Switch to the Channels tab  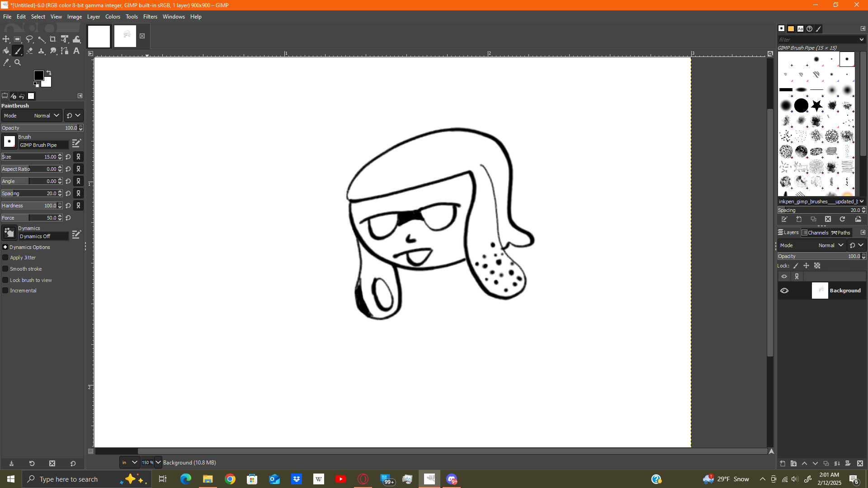point(815,233)
